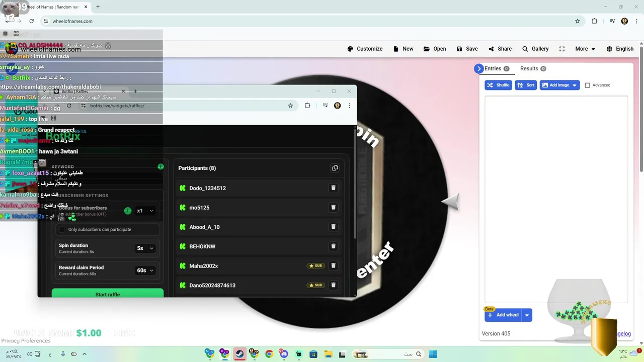Sort the wheel entries

526,85
